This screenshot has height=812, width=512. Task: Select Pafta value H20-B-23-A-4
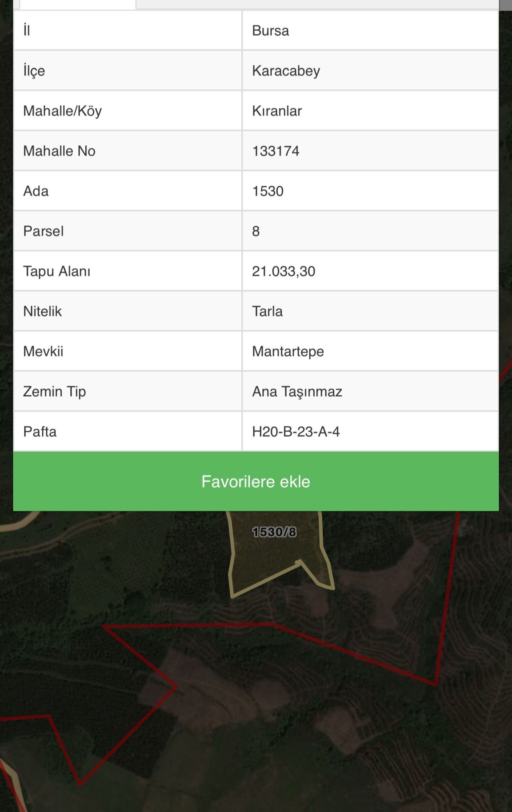click(x=295, y=432)
